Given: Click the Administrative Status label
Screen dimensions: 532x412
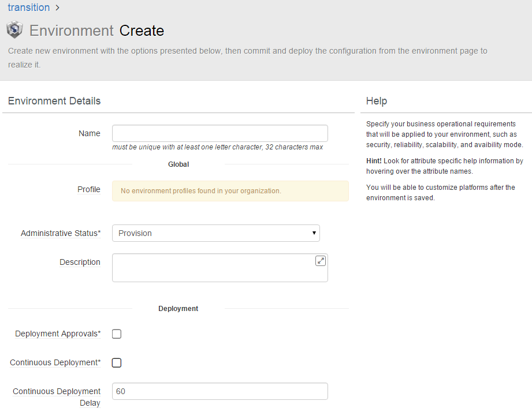Looking at the screenshot, I should (61, 233).
